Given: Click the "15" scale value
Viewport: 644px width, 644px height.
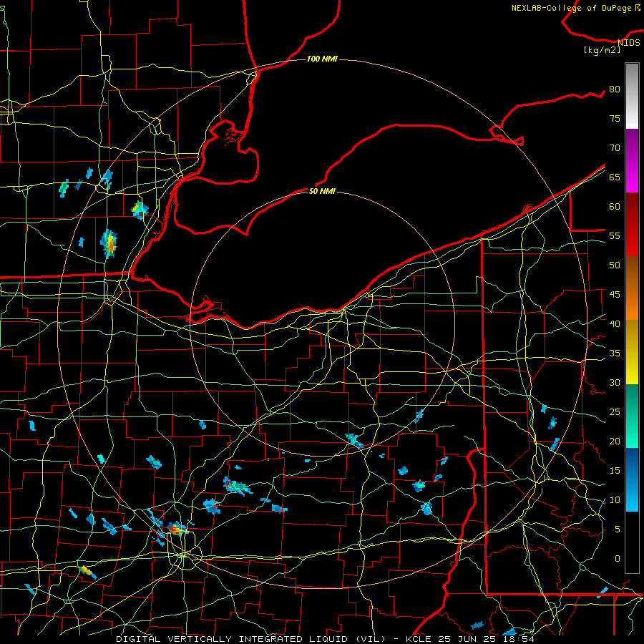Looking at the screenshot, I should pos(615,471).
